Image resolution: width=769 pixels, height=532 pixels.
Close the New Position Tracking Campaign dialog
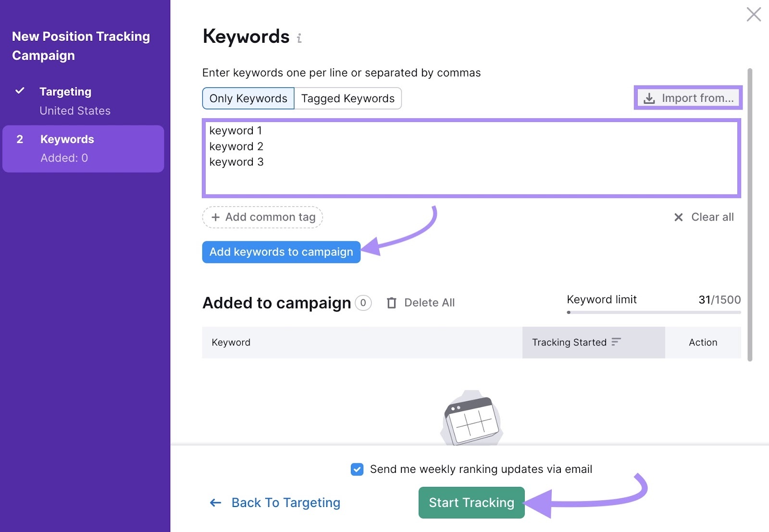click(x=754, y=14)
